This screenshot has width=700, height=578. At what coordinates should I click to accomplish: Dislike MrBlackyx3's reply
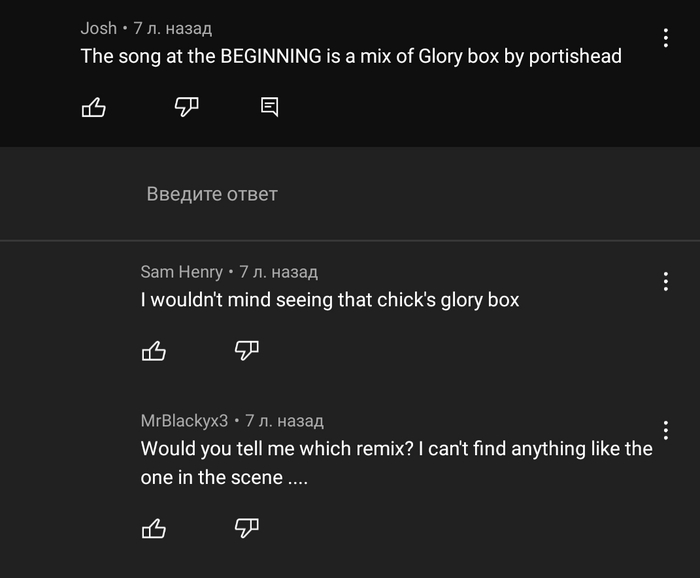tap(246, 528)
